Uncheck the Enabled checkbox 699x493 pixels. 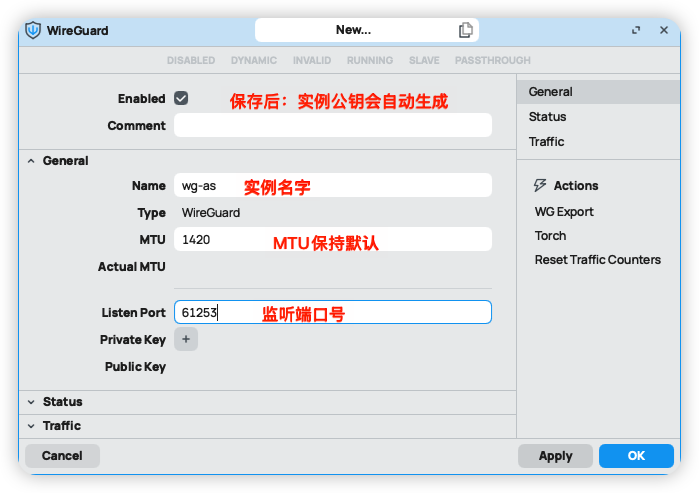point(181,98)
